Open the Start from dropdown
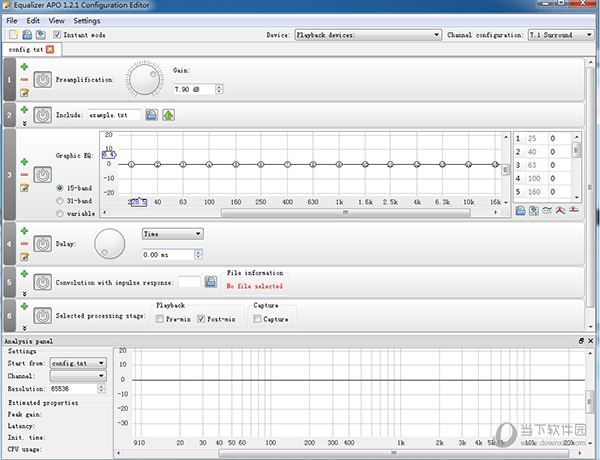 [x=78, y=363]
